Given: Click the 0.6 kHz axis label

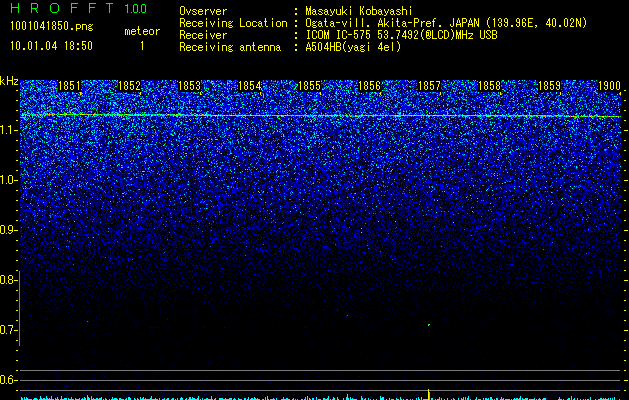Looking at the screenshot, I should (8, 380).
